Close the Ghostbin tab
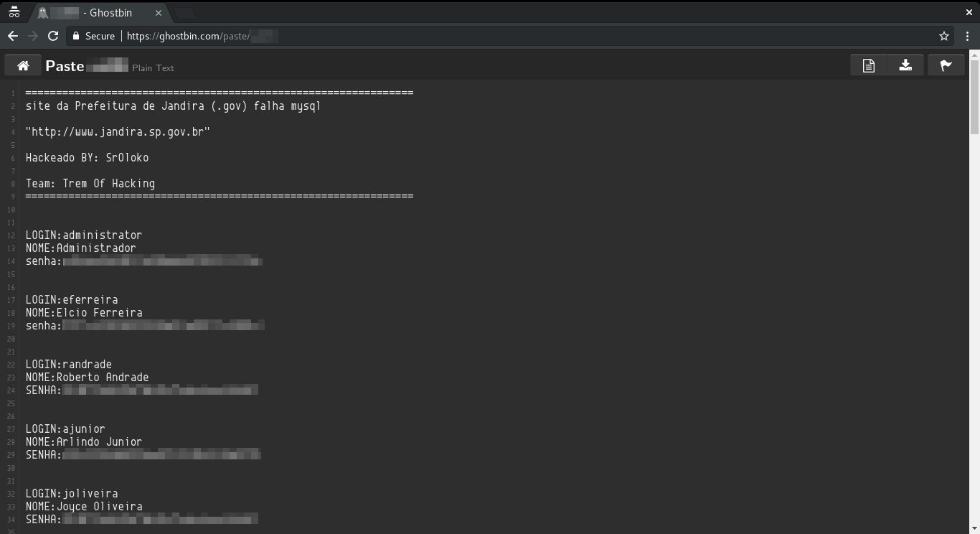Image resolution: width=980 pixels, height=534 pixels. (159, 13)
